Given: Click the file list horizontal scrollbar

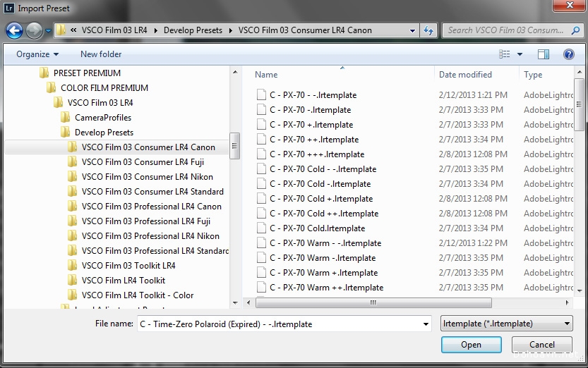Looking at the screenshot, I should point(373,302).
